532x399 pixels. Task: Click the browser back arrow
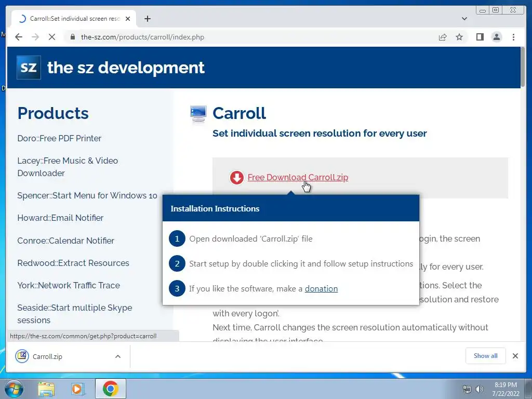[x=19, y=37]
